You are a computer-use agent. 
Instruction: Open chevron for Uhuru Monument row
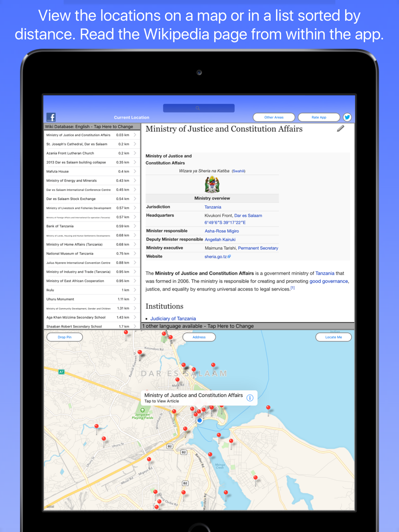[135, 299]
